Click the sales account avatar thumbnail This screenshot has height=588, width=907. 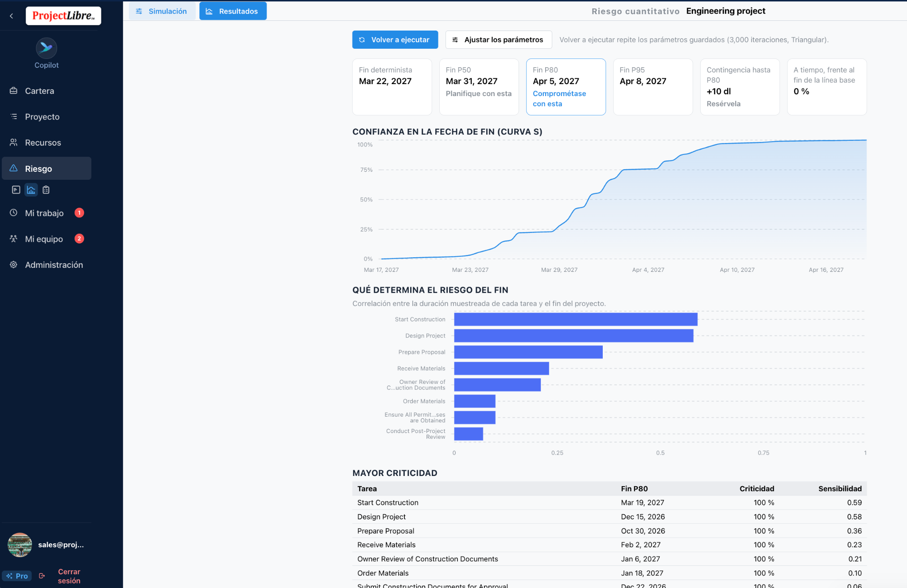click(20, 545)
